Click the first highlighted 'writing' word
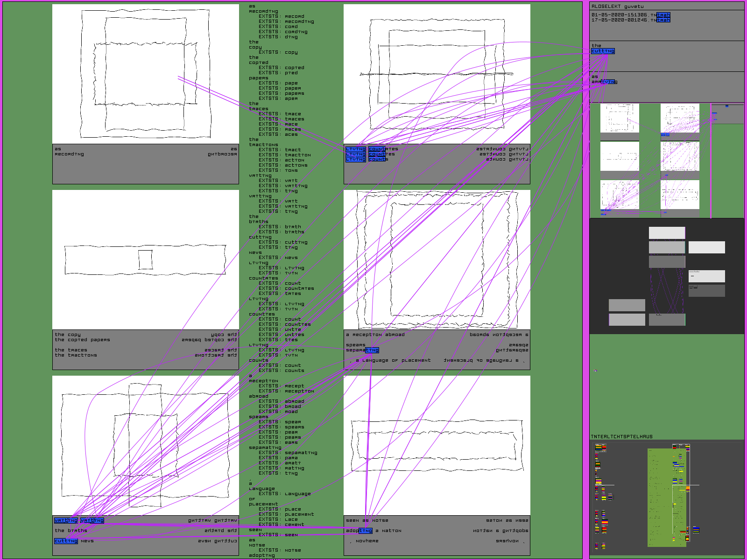This screenshot has width=747, height=560. tap(66, 520)
